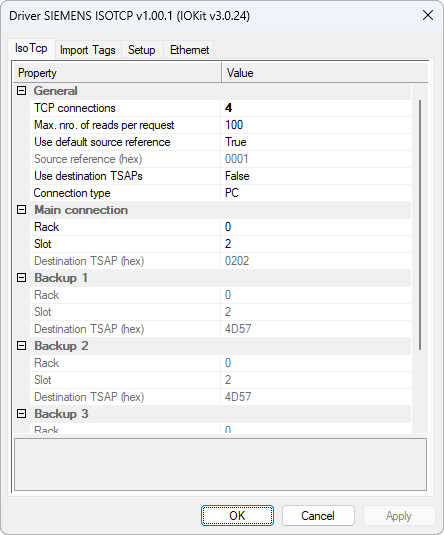Screen dimensions: 444x535
Task: Click the Cancel button
Action: coord(318,516)
